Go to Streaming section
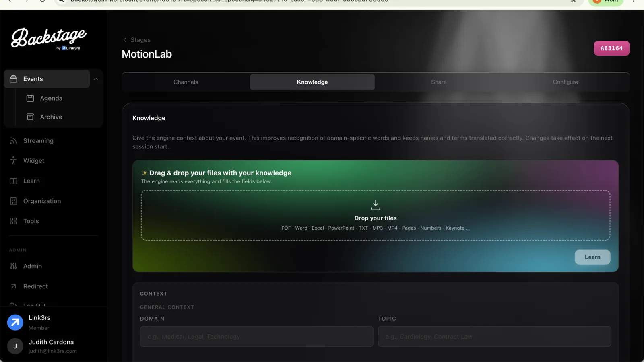The height and width of the screenshot is (362, 644). point(38,141)
